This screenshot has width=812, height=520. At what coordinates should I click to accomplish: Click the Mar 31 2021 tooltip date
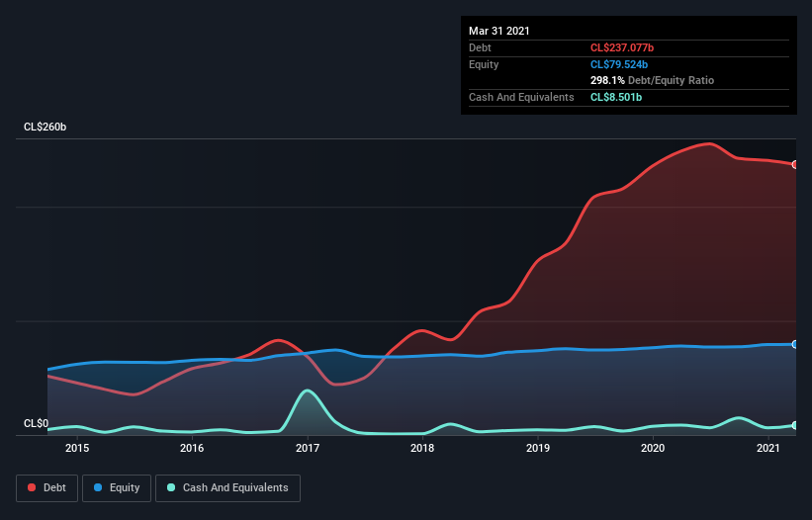point(499,31)
